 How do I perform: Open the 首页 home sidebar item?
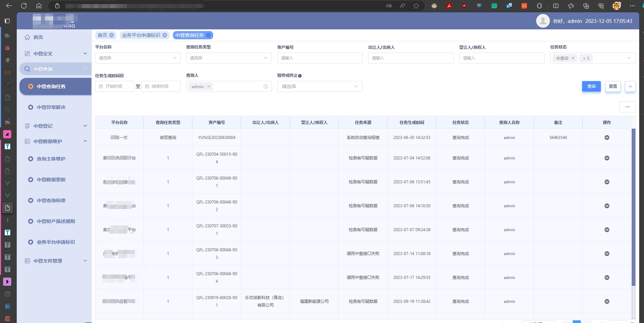[38, 37]
